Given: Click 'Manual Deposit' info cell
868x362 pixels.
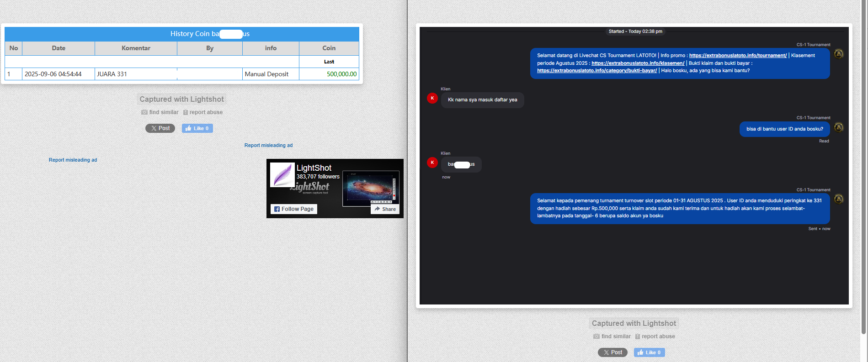Looking at the screenshot, I should pyautogui.click(x=271, y=74).
